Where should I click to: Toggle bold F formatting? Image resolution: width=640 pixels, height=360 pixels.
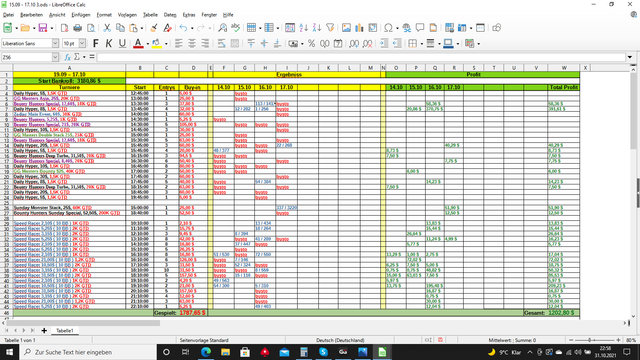96,43
